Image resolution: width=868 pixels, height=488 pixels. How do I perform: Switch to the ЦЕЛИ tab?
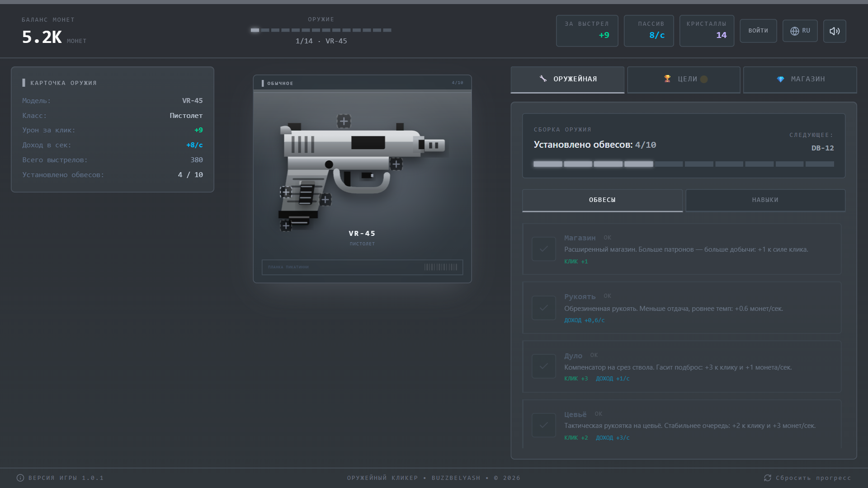tap(684, 80)
